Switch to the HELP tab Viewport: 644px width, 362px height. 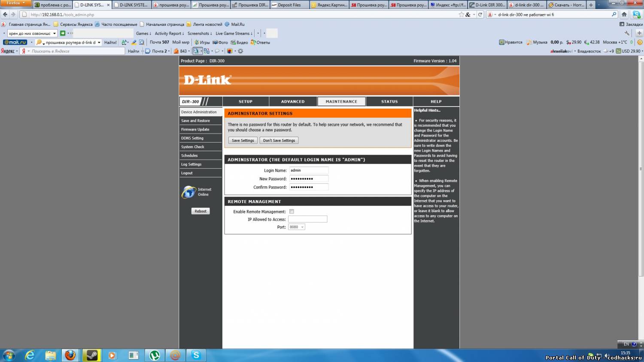(x=436, y=101)
